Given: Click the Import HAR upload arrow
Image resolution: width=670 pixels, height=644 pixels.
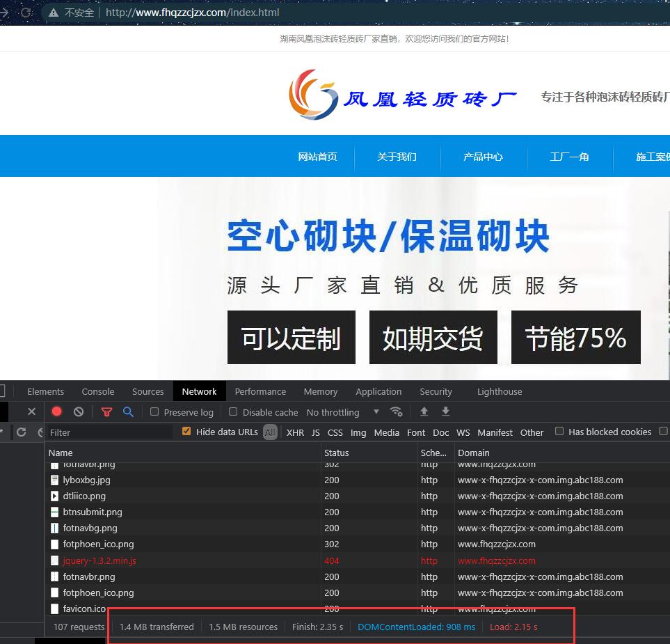Looking at the screenshot, I should [x=424, y=411].
